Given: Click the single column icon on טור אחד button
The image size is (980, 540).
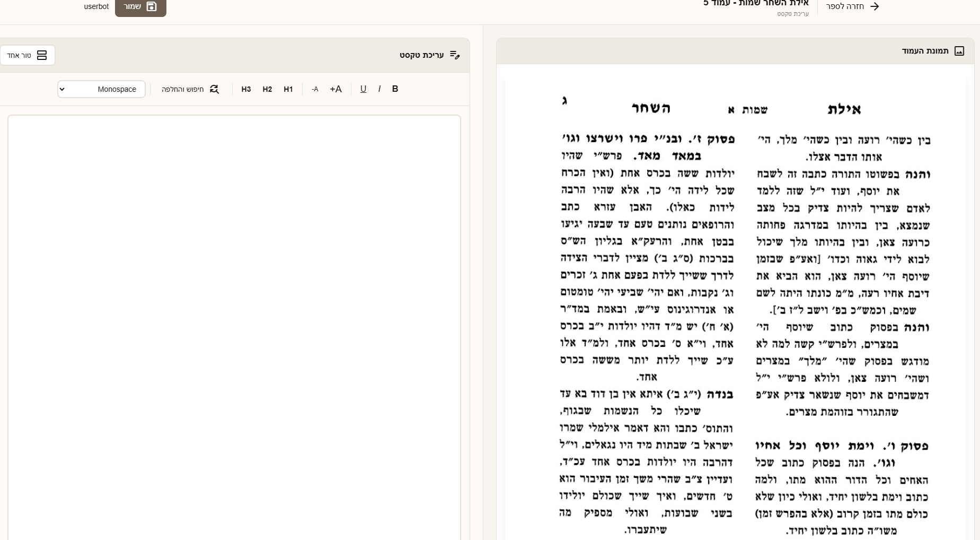Looking at the screenshot, I should (x=41, y=55).
